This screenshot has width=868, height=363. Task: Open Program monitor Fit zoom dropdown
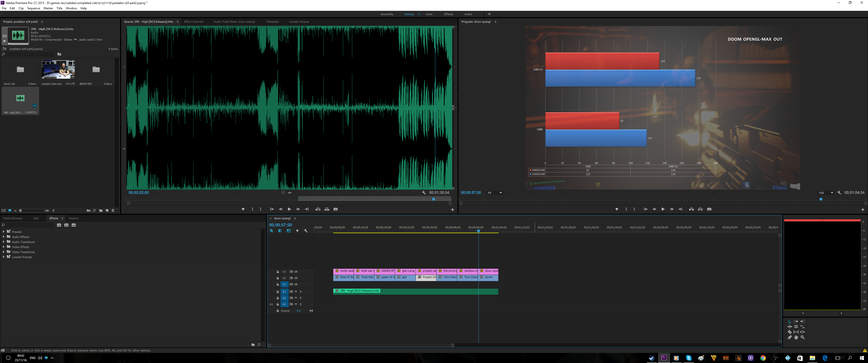(495, 193)
